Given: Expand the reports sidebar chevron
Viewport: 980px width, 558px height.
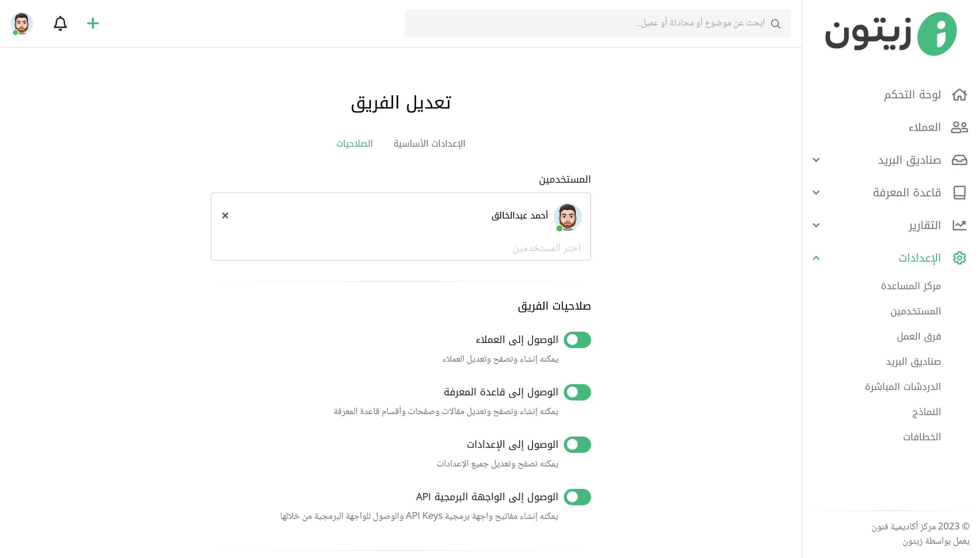Looking at the screenshot, I should (x=816, y=225).
